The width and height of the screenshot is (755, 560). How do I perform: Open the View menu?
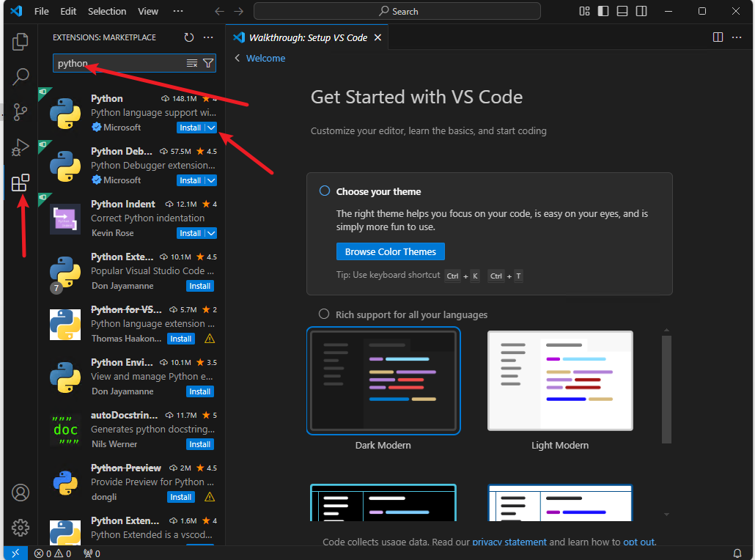[148, 11]
